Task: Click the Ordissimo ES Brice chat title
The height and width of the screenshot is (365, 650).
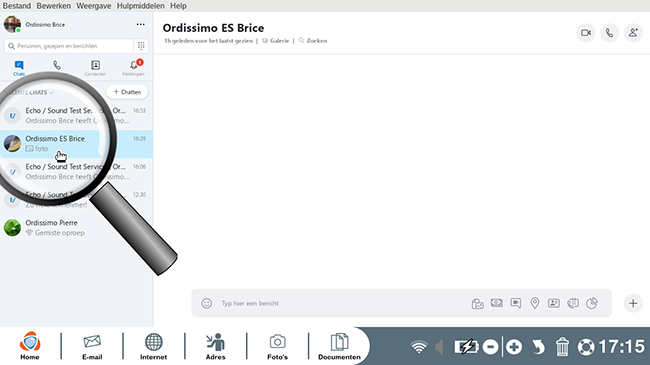Action: coord(213,28)
